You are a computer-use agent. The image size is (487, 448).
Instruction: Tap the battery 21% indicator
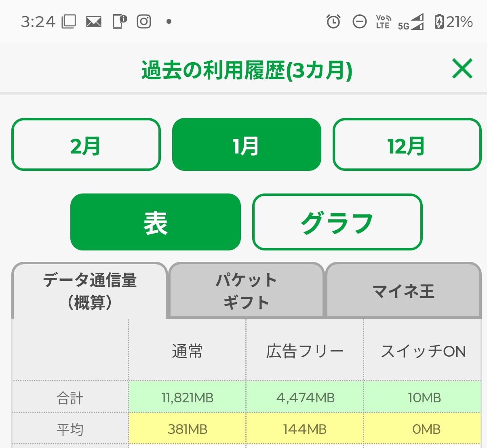pyautogui.click(x=453, y=21)
